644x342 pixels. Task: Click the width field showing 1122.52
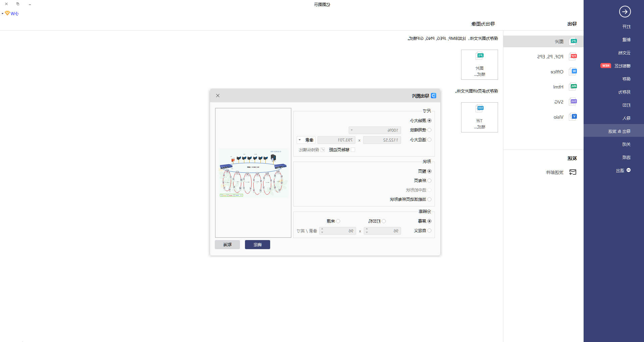pyautogui.click(x=382, y=140)
